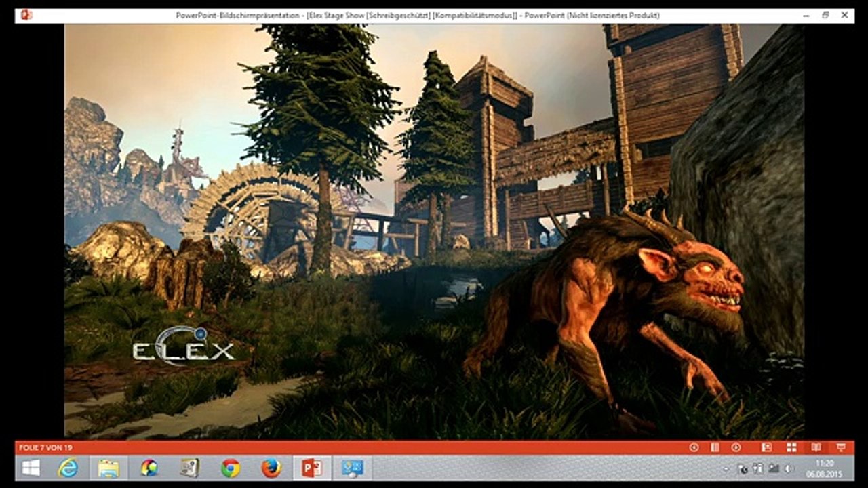The width and height of the screenshot is (868, 488).
Task: Open the clock showing 11:20
Action: click(x=824, y=468)
